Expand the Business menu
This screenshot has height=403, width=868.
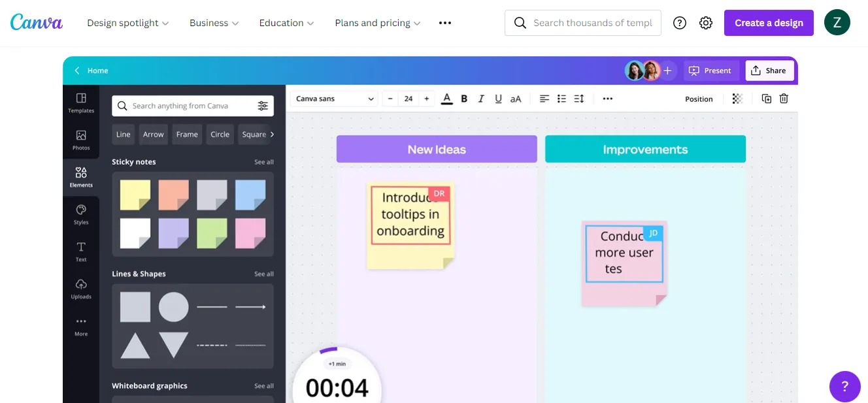point(214,23)
